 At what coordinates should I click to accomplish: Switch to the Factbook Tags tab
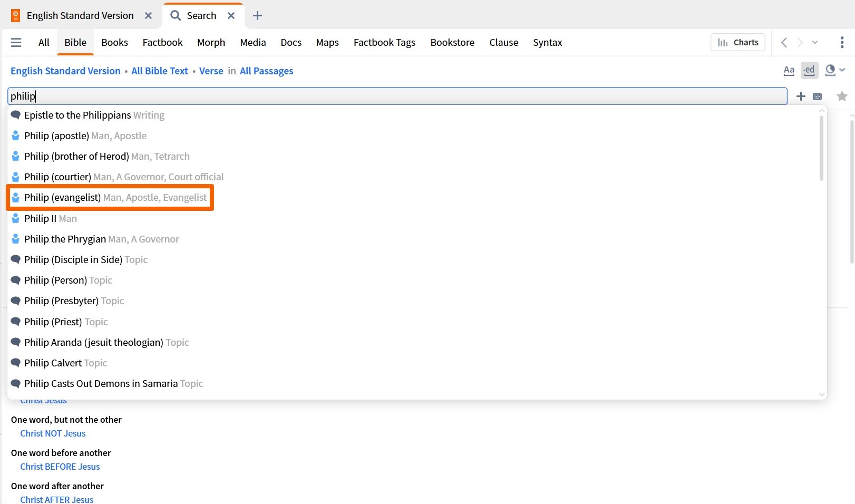[384, 43]
